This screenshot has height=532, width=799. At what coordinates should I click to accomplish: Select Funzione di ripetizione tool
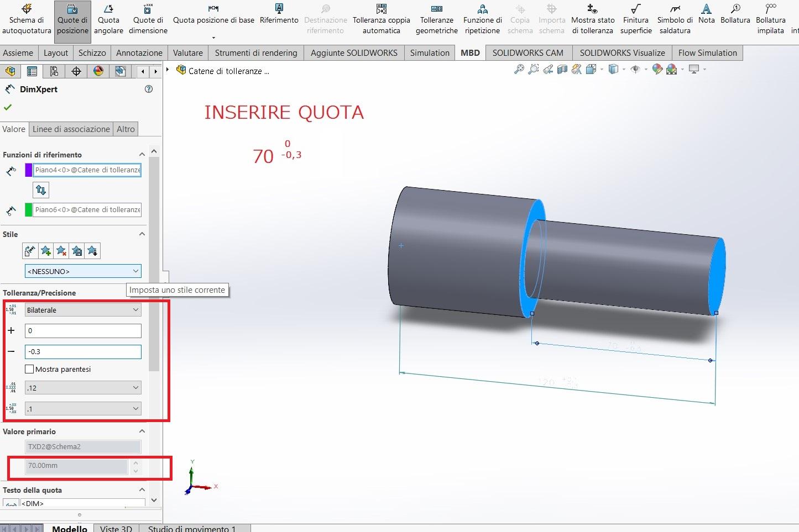483,19
